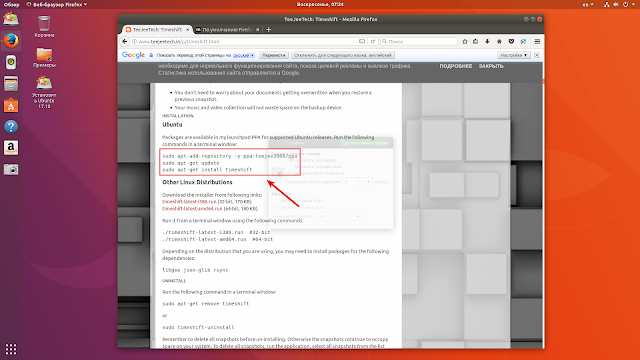The image size is (640, 360).
Task: Open the Help icon in the dock
Action: point(11,127)
